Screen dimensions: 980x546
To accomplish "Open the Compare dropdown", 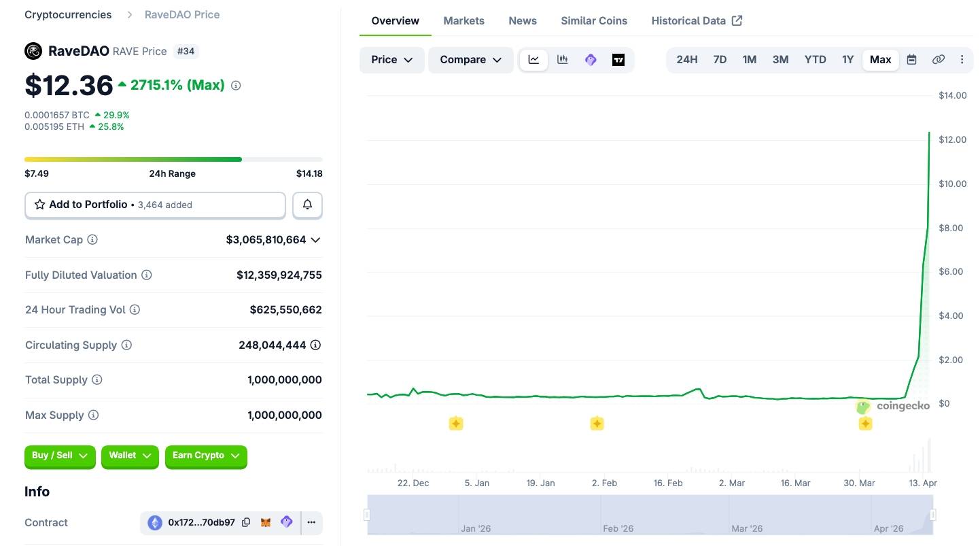I will click(470, 60).
